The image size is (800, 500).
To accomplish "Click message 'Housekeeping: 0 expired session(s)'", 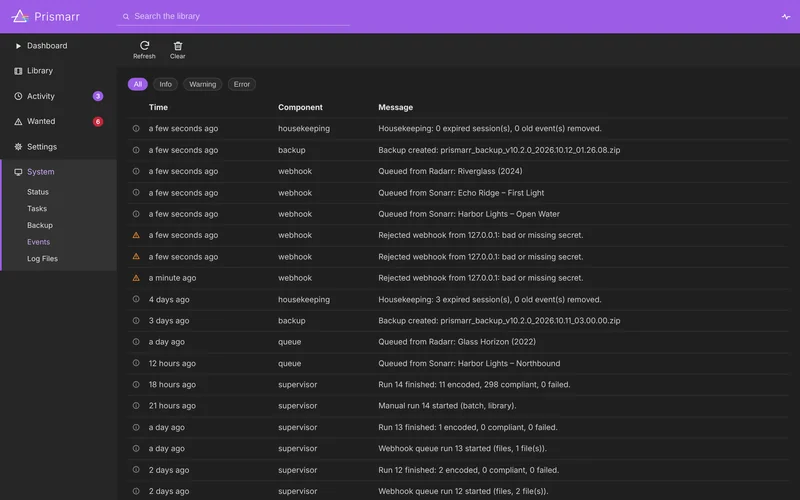I will pyautogui.click(x=490, y=129).
